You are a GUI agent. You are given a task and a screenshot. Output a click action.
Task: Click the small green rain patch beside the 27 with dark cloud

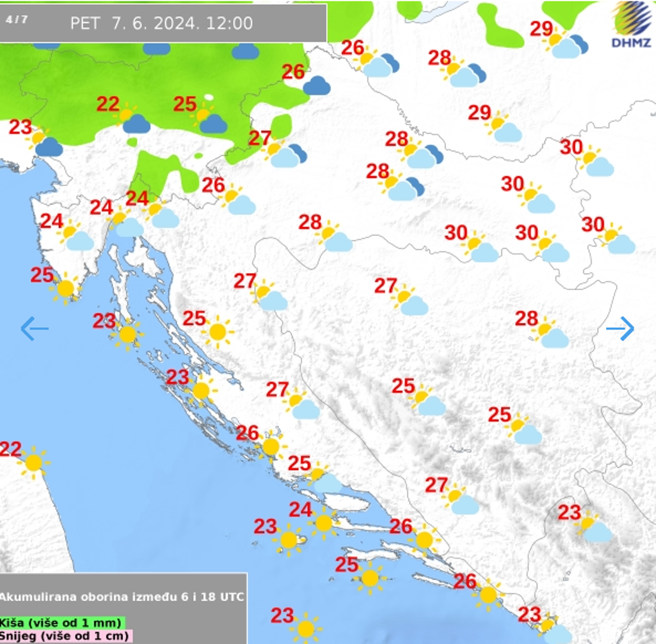tap(281, 125)
